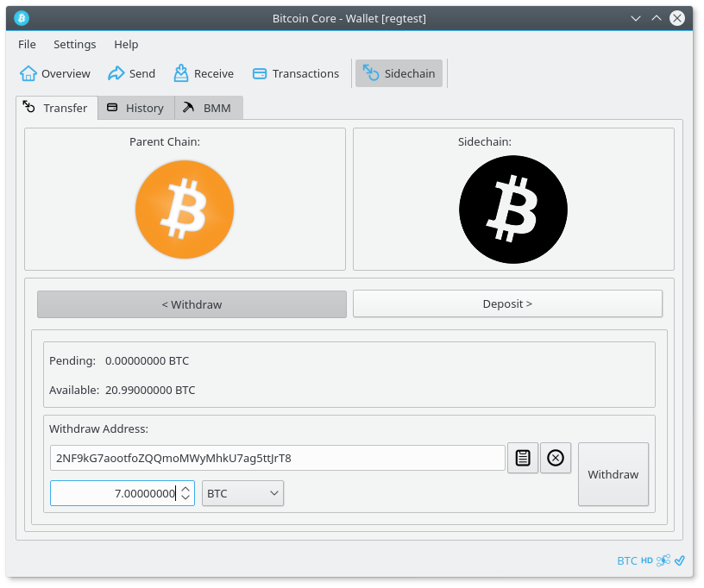Select the < Withdraw mode button
This screenshot has width=704, height=588.
pyautogui.click(x=192, y=304)
